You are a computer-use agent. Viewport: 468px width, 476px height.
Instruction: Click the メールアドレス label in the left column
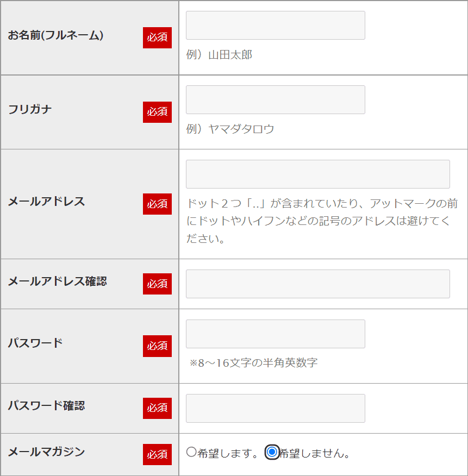[x=46, y=202]
